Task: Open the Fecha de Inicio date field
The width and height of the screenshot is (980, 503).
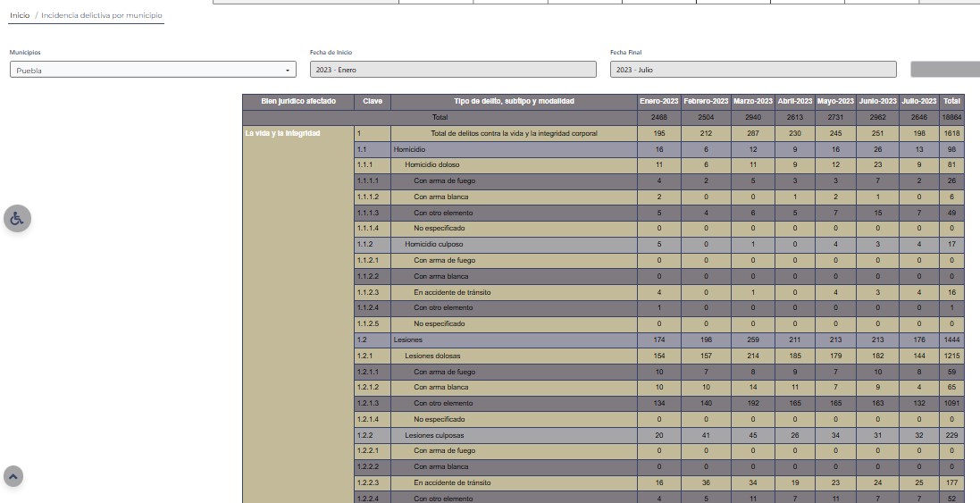Action: coord(452,70)
